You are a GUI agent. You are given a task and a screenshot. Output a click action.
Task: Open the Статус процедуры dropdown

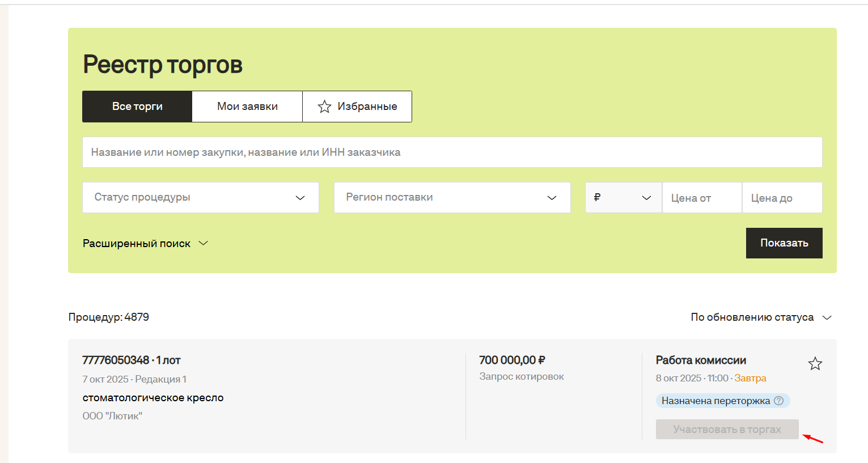(200, 198)
